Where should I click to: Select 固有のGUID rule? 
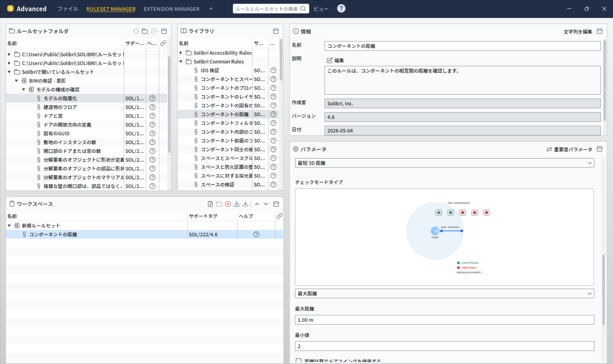[56, 133]
